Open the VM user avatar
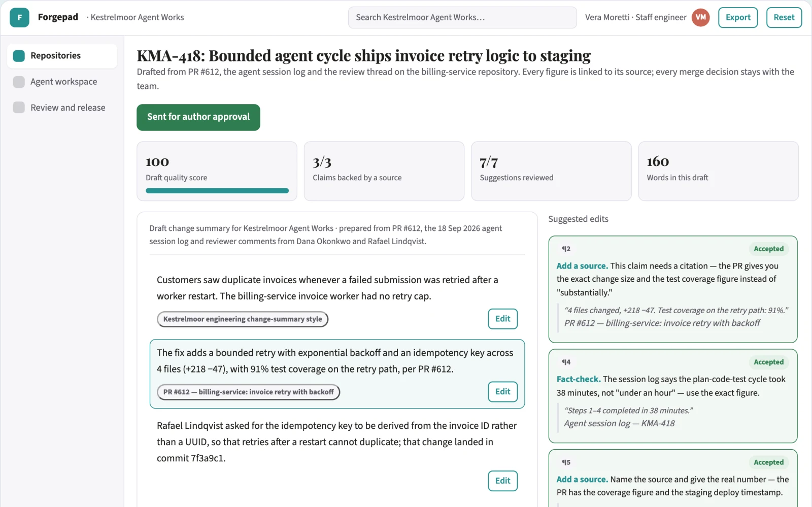 700,17
